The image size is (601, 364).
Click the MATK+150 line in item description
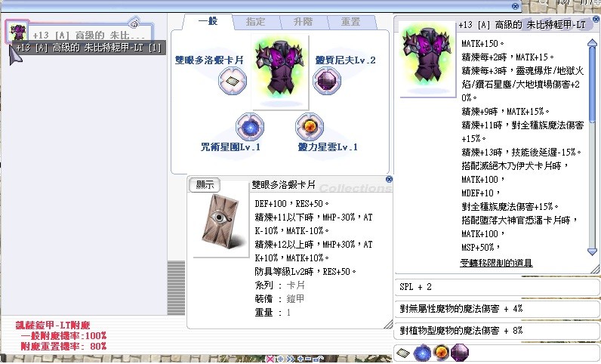coord(483,44)
